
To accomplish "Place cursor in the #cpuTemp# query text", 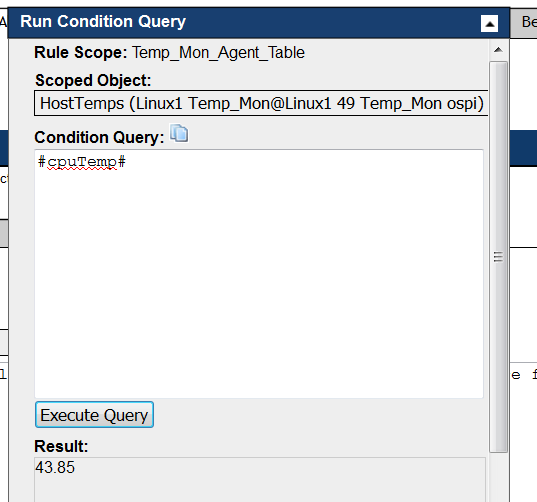I will (82, 162).
